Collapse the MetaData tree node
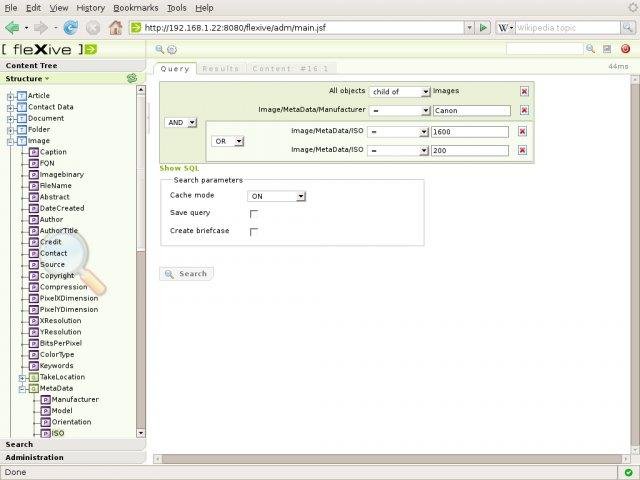Screen dimensions: 640x480 pyautogui.click(x=22, y=388)
